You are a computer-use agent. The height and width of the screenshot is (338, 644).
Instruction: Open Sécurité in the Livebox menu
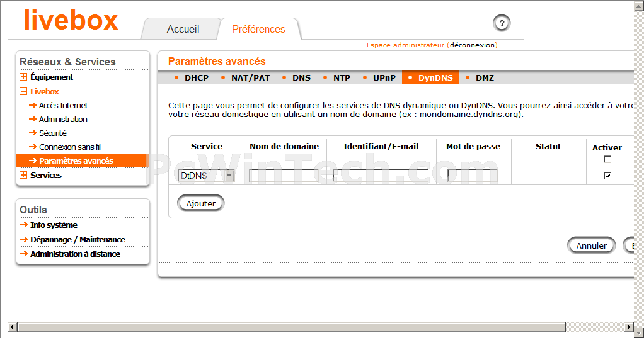52,133
